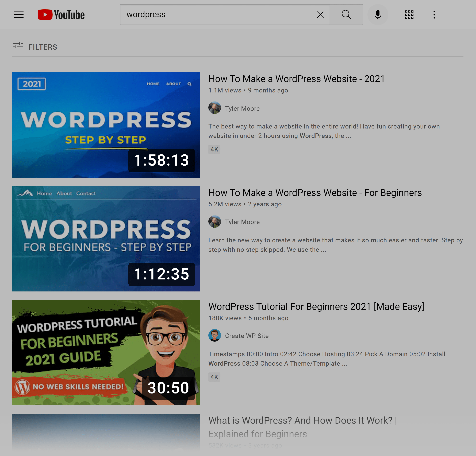Click the magnifier search button
This screenshot has width=476, height=456.
tap(346, 15)
